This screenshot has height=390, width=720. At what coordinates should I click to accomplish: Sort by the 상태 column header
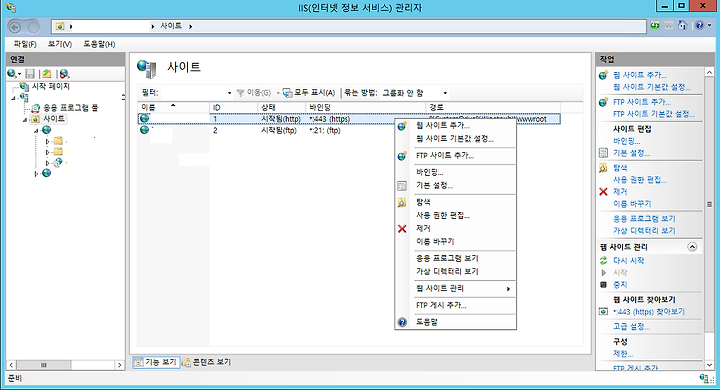[x=281, y=107]
